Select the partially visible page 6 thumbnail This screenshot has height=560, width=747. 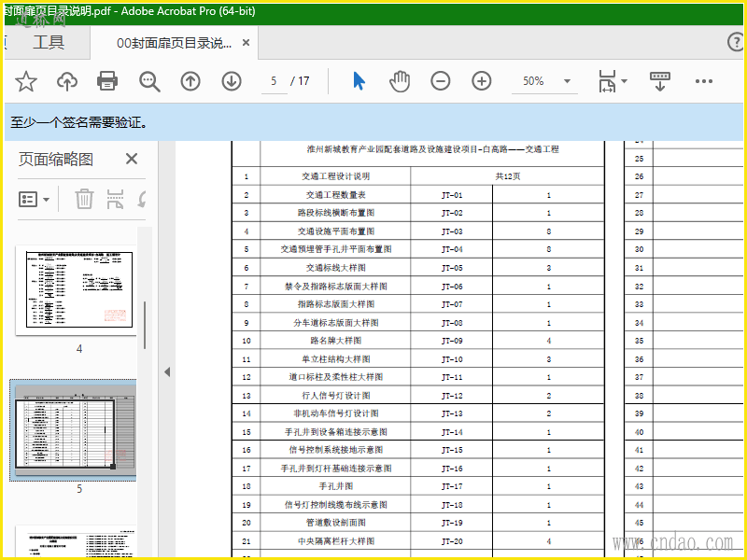click(76, 541)
